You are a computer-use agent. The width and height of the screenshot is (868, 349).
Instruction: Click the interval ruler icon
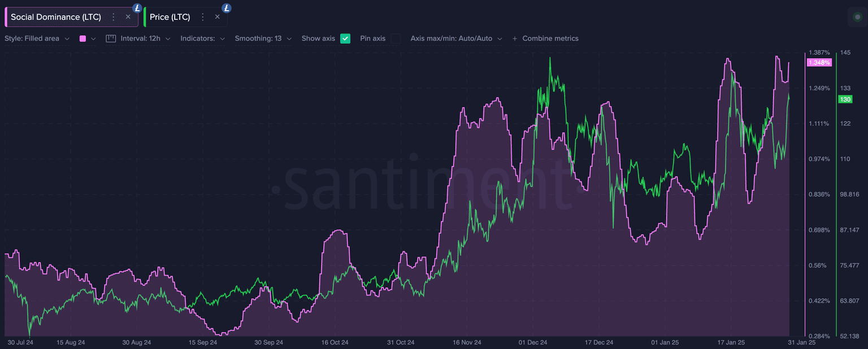click(x=111, y=38)
